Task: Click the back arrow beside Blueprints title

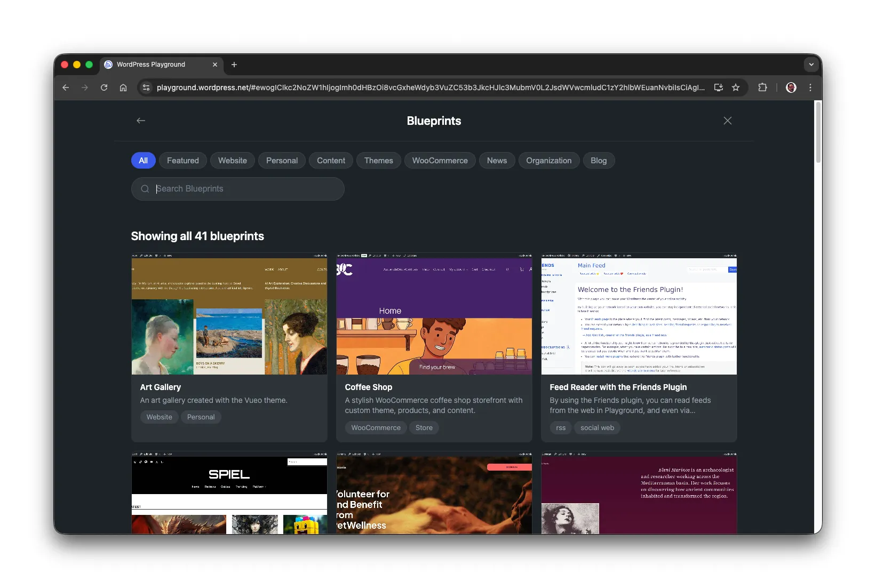Action: 141,121
